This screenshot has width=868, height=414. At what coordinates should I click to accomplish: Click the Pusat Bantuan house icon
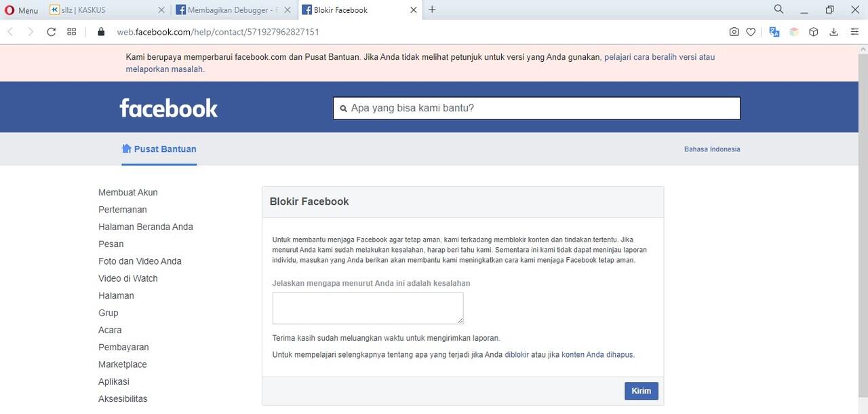point(126,149)
